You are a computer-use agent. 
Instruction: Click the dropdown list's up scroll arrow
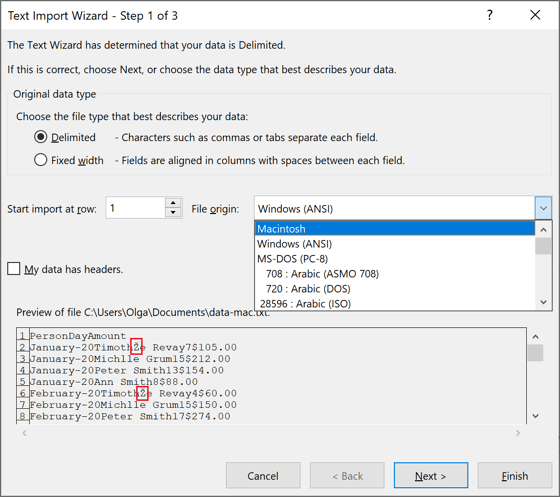(x=543, y=230)
